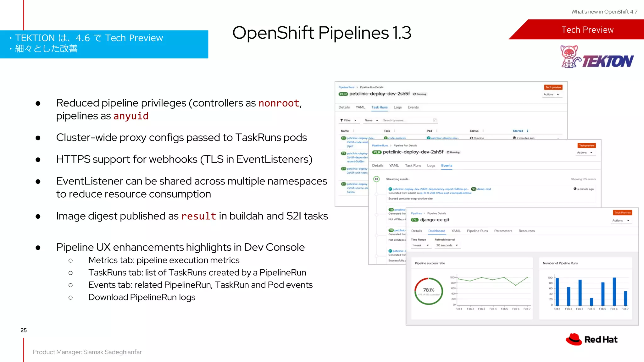Click TR icon of unit-tests task run row
The image size is (644, 362).
tap(343, 169)
